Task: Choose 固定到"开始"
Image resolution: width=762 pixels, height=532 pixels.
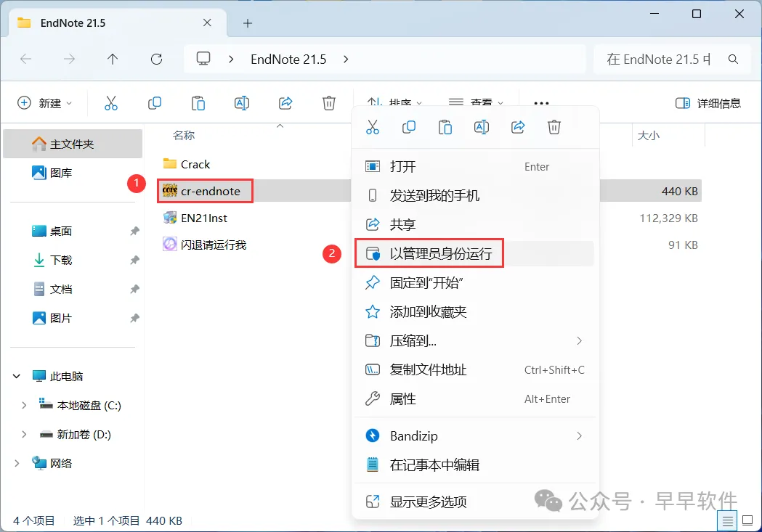Action: pos(475,282)
